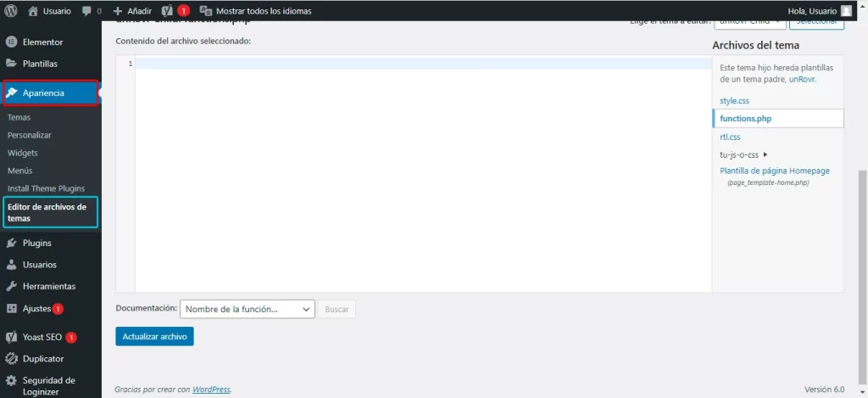
Task: Open Elementor menu label
Action: 42,42
